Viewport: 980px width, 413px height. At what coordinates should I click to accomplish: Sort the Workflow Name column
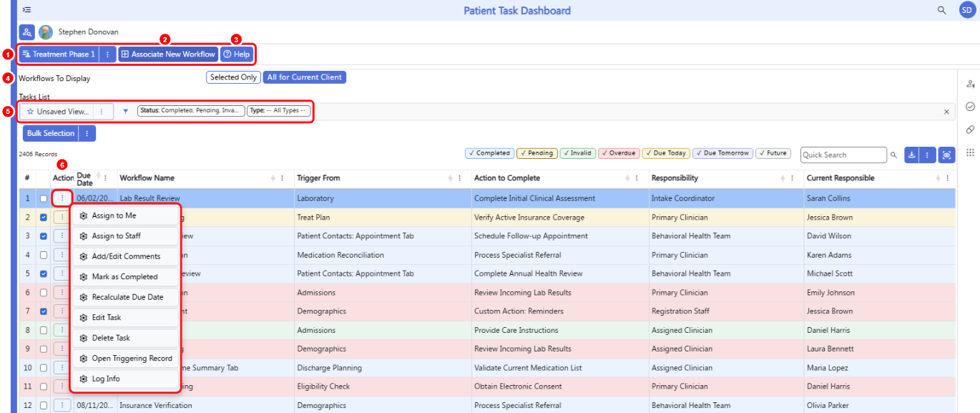tap(273, 178)
